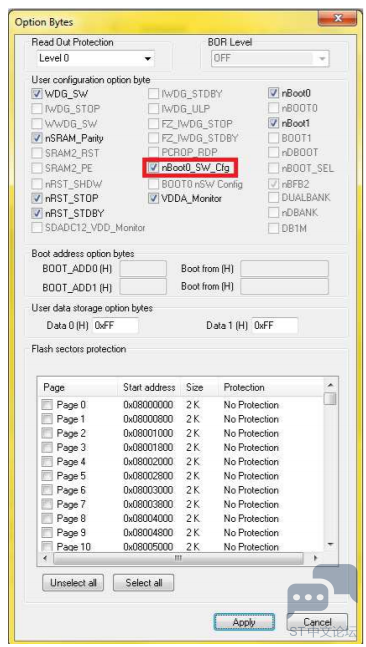Click the vertical scrollbar up arrow
This screenshot has height=647, width=366.
330,385
